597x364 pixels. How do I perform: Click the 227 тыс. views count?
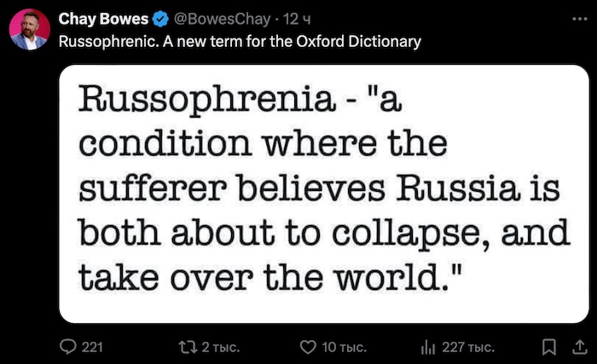[x=468, y=347]
